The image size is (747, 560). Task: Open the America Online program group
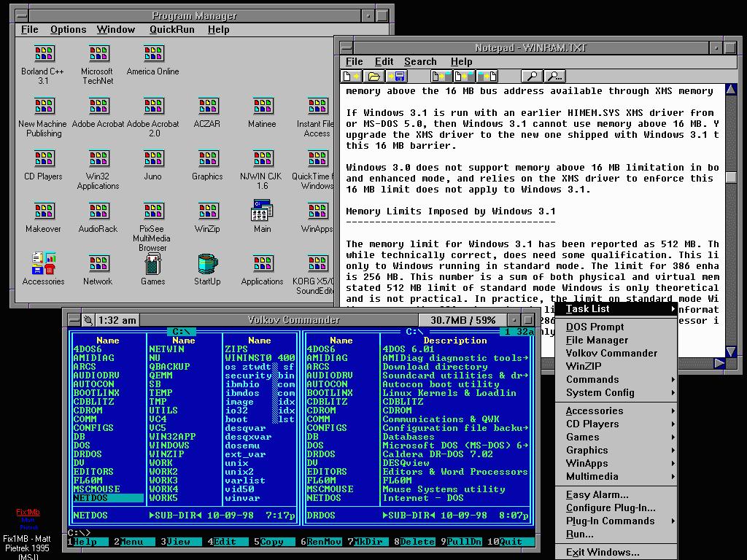coord(152,55)
